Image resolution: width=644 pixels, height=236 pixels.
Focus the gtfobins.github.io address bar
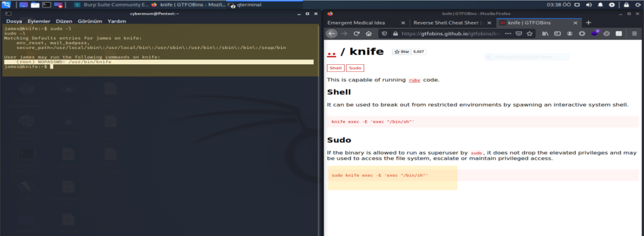click(450, 33)
